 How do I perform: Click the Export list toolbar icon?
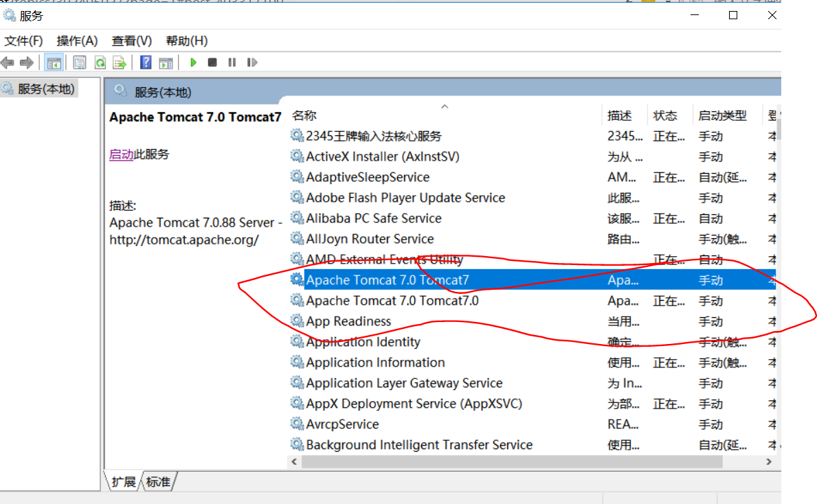120,63
